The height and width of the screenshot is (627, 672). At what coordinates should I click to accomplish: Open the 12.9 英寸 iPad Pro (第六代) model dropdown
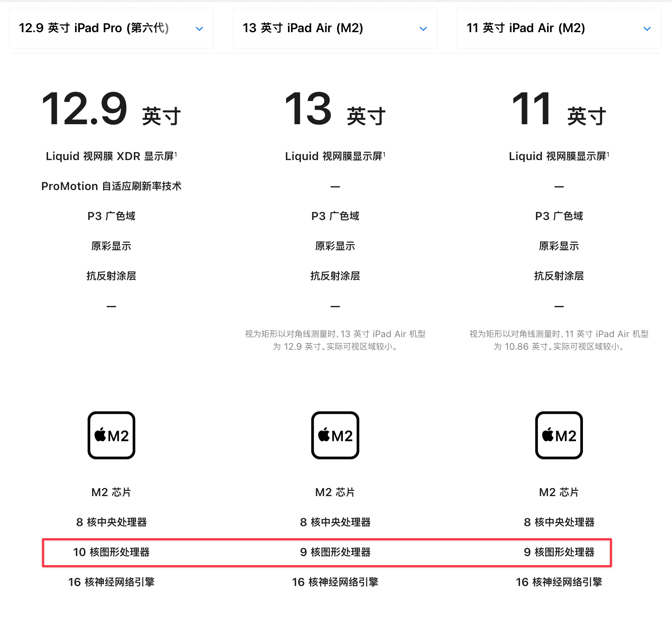coord(111,28)
